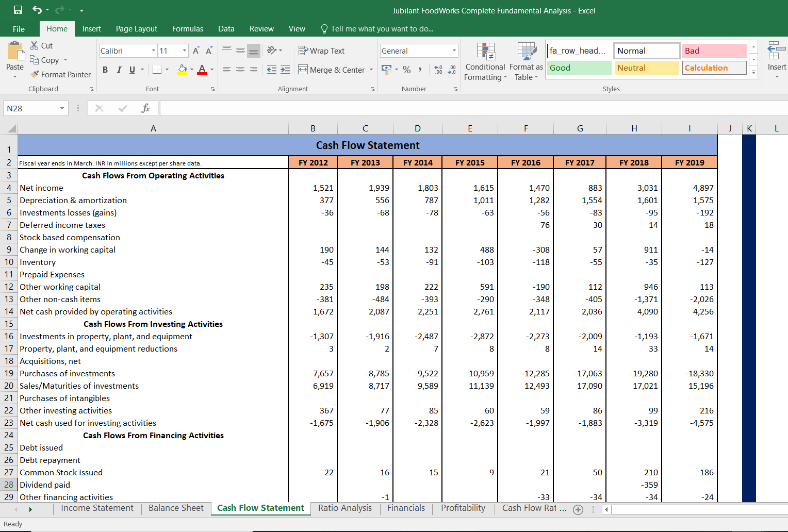Open Conditional Formatting menu
Screen dimensions: 788x532
[485, 61]
